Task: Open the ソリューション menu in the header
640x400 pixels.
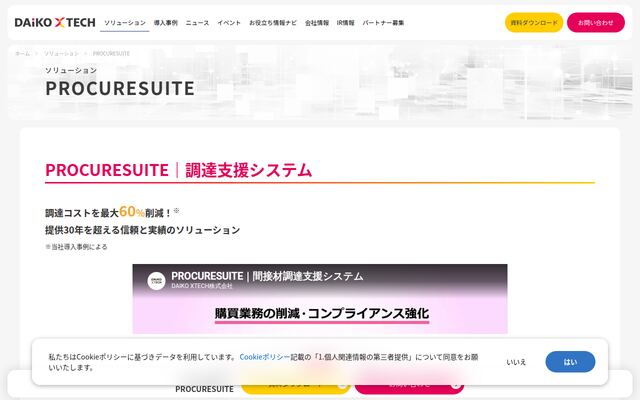Action: click(x=124, y=23)
